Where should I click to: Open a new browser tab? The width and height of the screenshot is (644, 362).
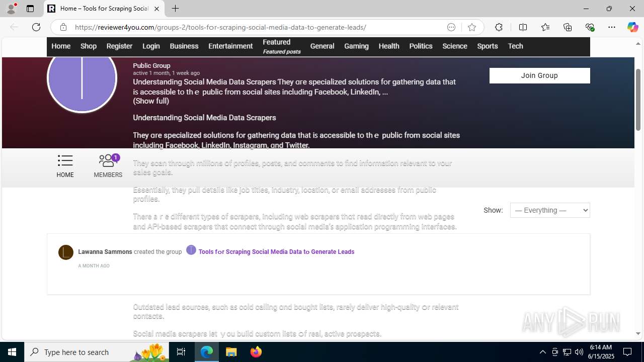[x=175, y=9]
